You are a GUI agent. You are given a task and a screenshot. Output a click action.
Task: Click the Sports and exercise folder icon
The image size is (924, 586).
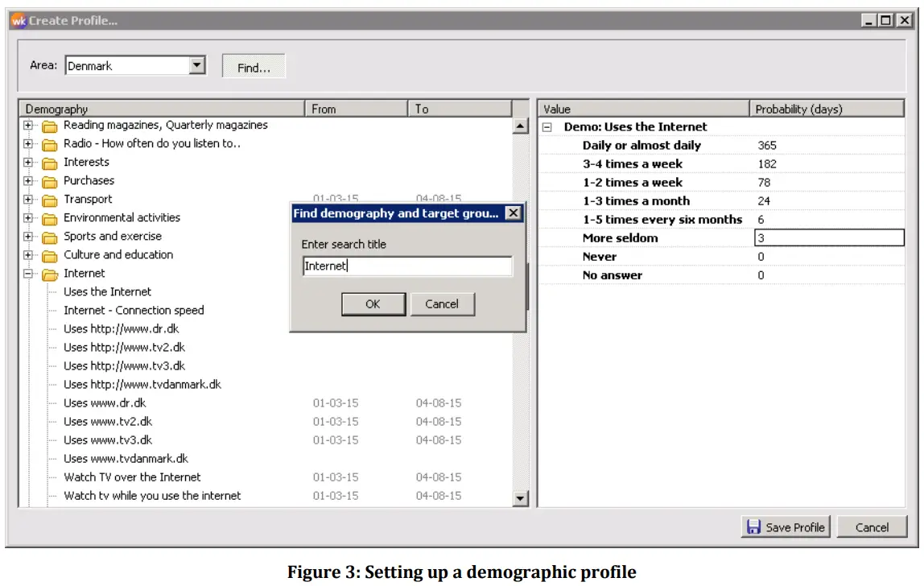48,236
